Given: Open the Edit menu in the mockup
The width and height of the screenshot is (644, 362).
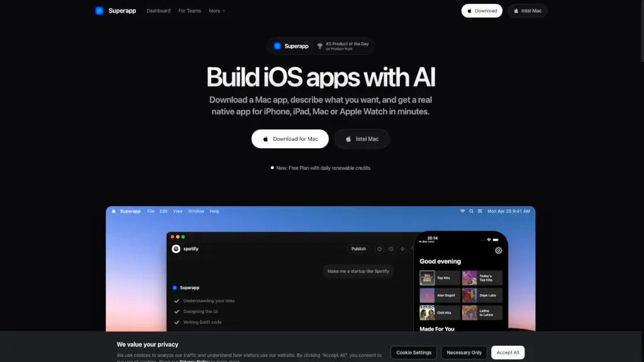Looking at the screenshot, I should pos(164,211).
